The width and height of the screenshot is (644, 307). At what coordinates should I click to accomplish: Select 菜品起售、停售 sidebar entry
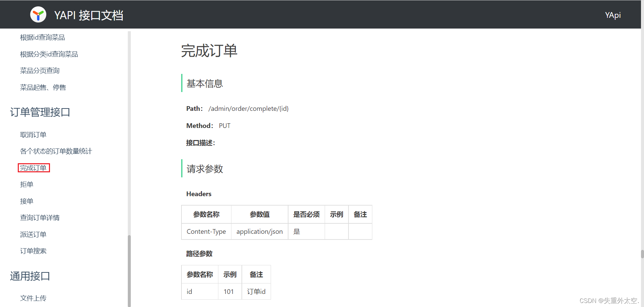43,87
